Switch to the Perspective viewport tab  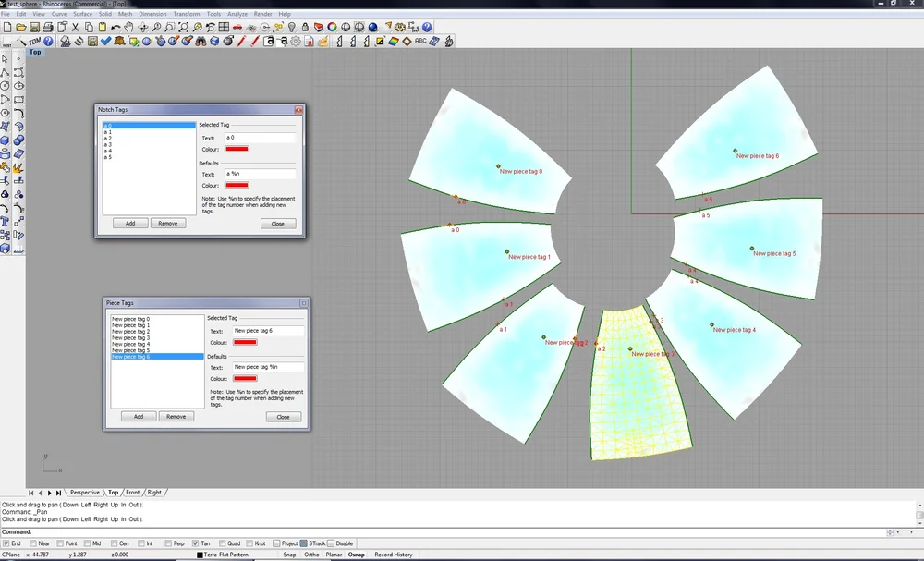(86, 493)
